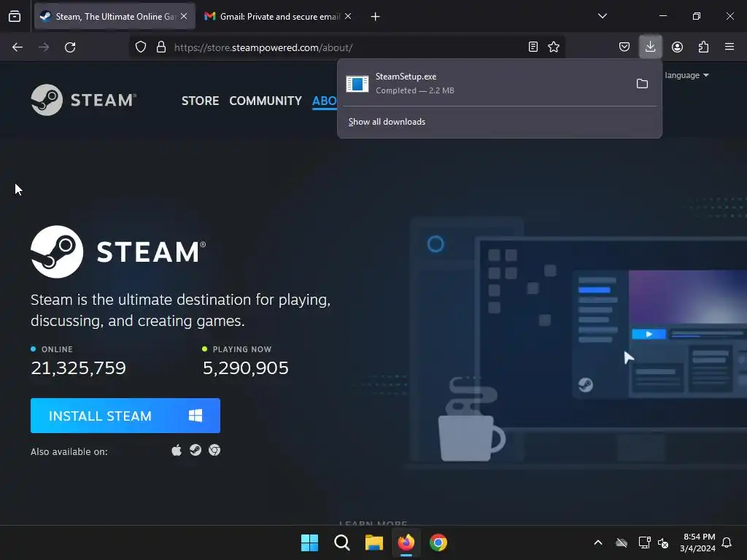Image resolution: width=747 pixels, height=560 pixels.
Task: Close the Steam browser tab
Action: [x=184, y=16]
